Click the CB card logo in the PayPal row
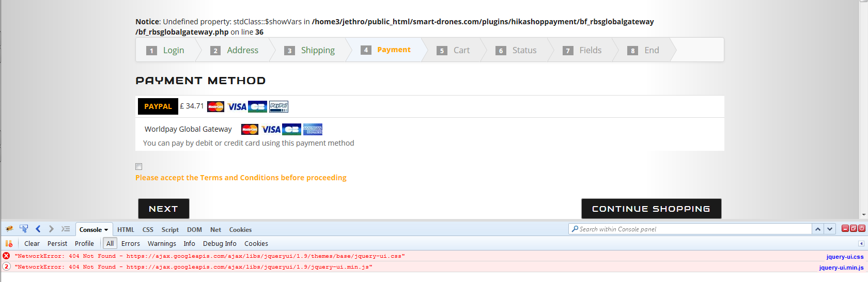Image resolution: width=868 pixels, height=282 pixels. [257, 106]
